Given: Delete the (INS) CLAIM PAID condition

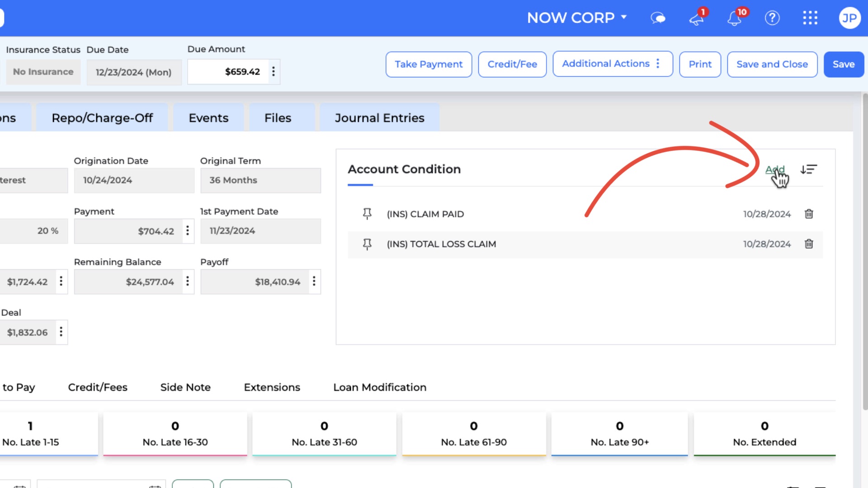Looking at the screenshot, I should (x=809, y=214).
